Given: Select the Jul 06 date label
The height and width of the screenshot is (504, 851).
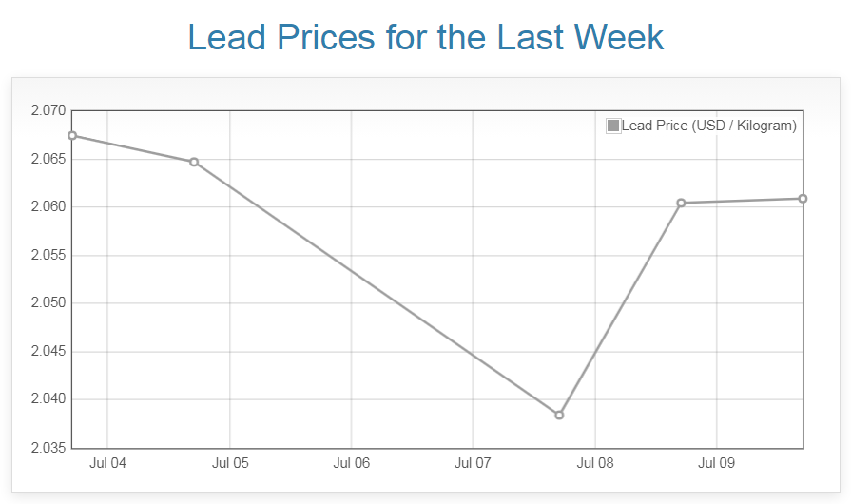Looking at the screenshot, I should (351, 464).
